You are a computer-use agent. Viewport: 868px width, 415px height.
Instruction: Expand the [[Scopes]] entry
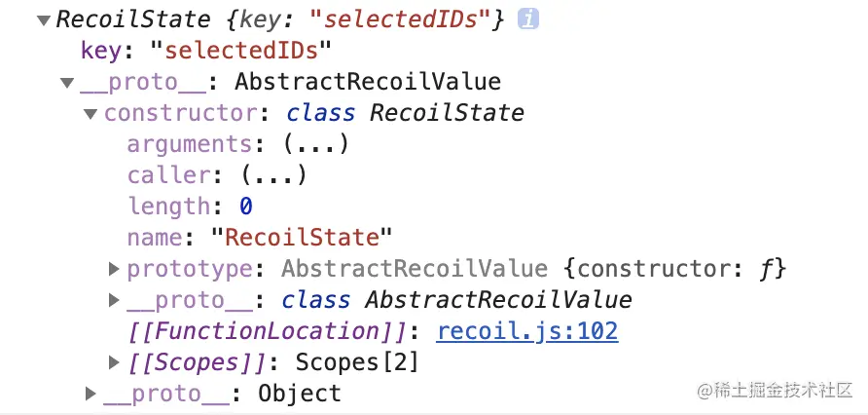tap(114, 363)
